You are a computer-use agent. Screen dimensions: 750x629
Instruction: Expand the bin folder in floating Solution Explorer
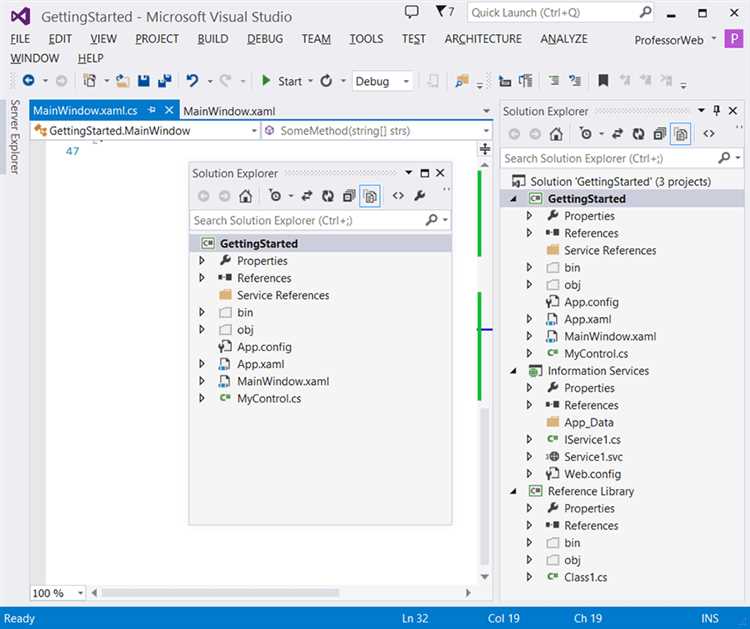tap(201, 312)
